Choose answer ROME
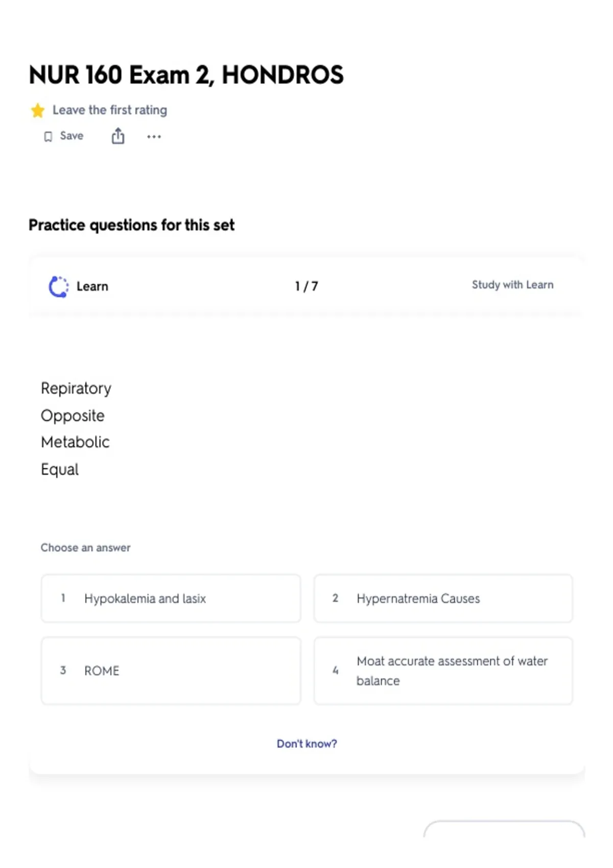Image resolution: width=613 pixels, height=868 pixels. point(171,671)
